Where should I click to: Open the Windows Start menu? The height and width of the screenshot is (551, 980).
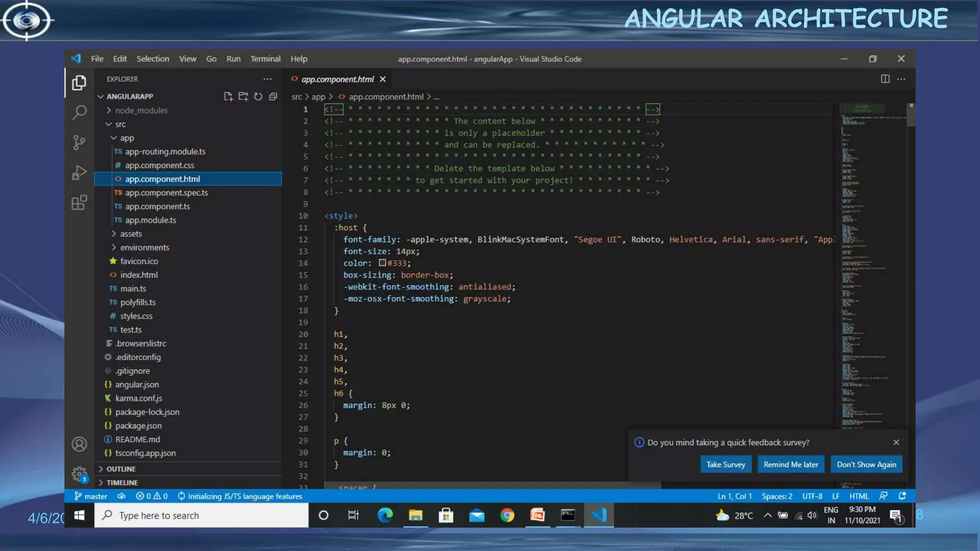(x=79, y=515)
